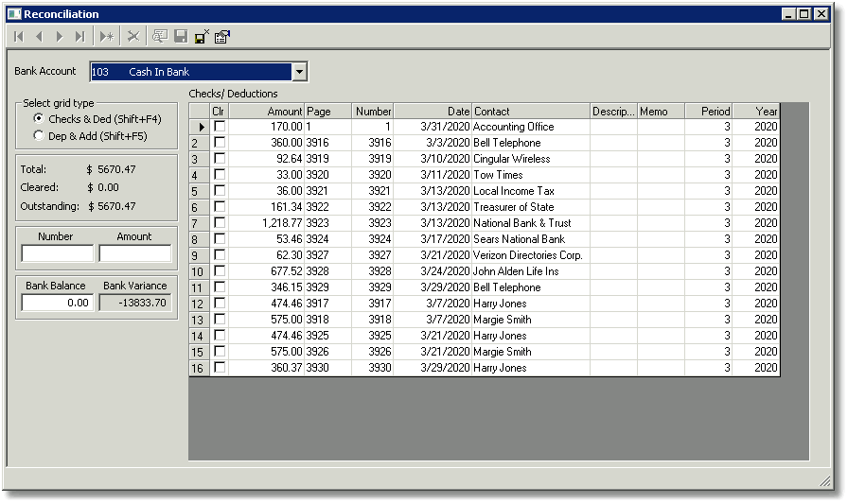Click the Page column header
848x504 pixels.
327,112
